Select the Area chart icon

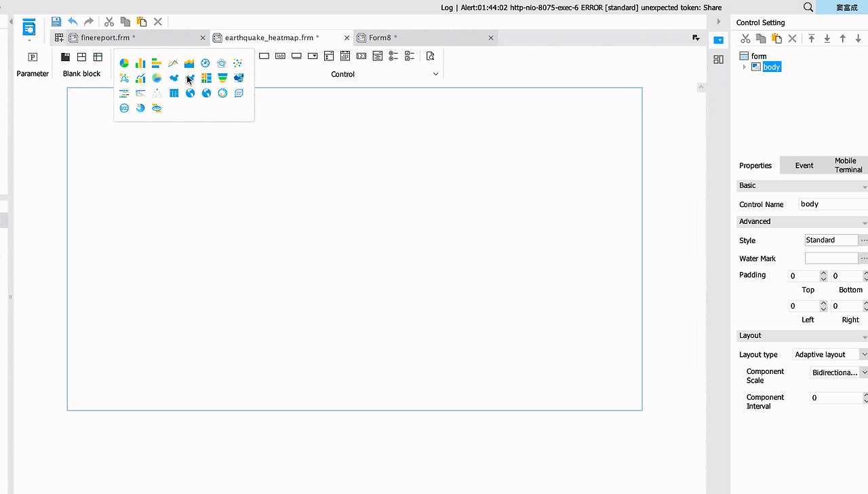(189, 62)
